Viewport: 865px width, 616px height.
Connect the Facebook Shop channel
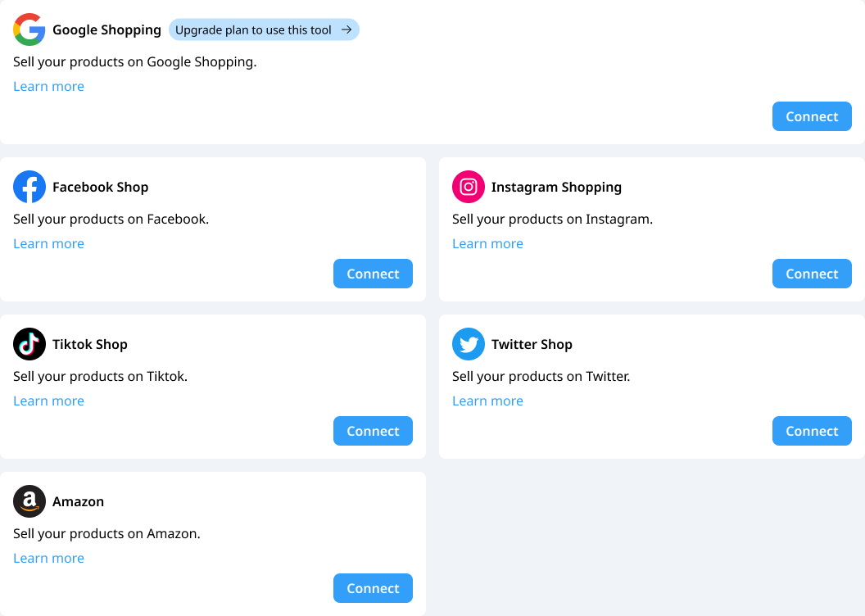373,274
